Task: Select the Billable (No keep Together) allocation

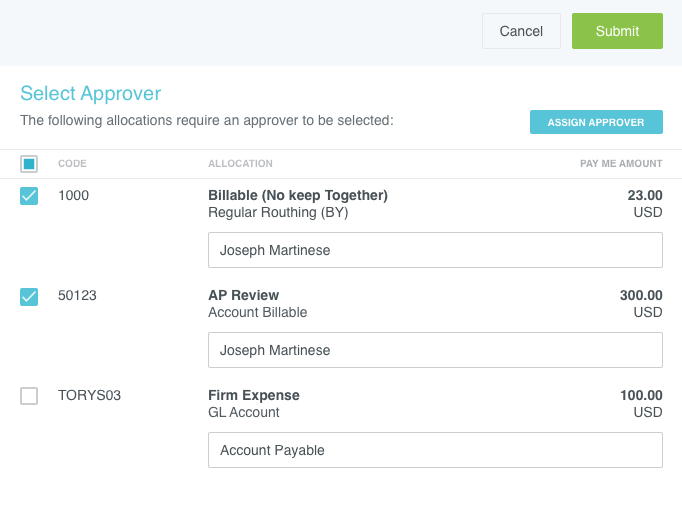Action: (x=297, y=195)
